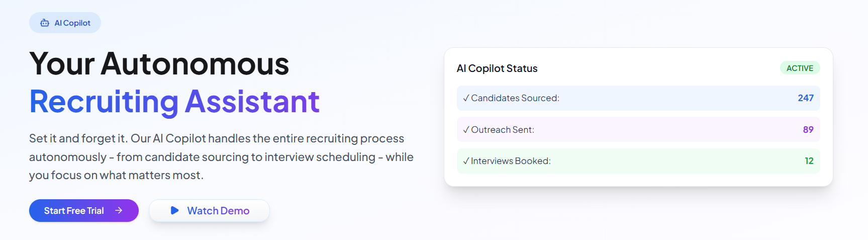The height and width of the screenshot is (240, 868).
Task: Start the free trial
Action: 84,210
